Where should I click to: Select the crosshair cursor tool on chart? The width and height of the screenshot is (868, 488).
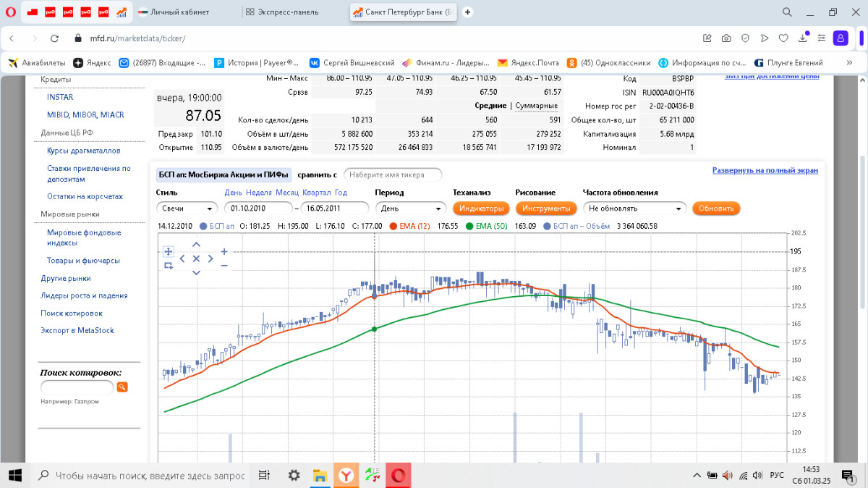pyautogui.click(x=169, y=251)
